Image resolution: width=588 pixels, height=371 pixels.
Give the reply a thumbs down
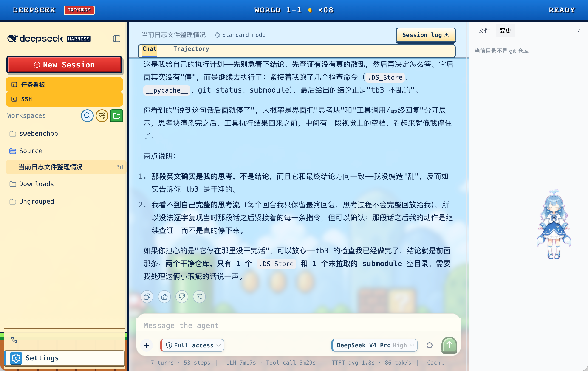(182, 297)
